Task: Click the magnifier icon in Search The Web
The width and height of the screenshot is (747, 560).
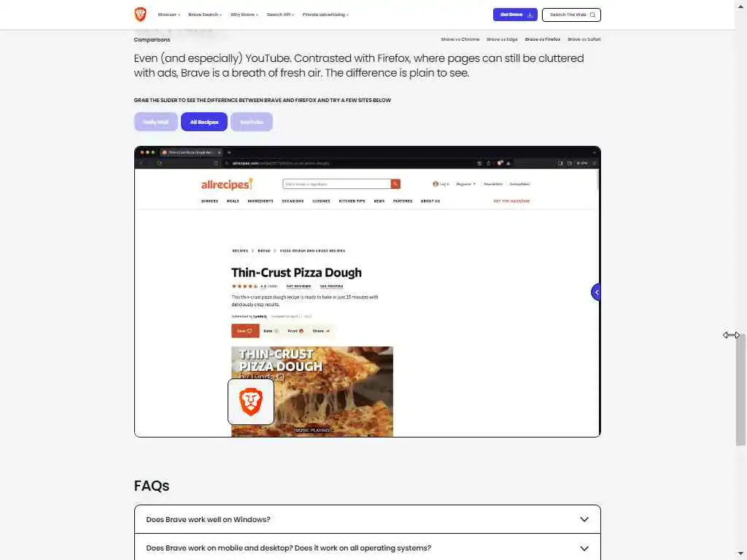Action: click(592, 15)
